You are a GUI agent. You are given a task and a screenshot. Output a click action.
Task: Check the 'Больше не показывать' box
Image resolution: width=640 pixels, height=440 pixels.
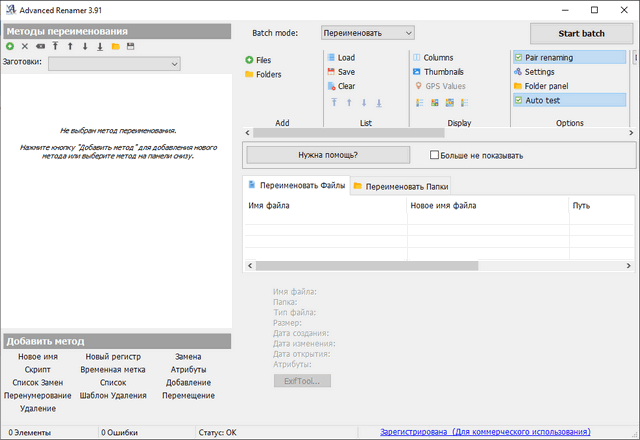(434, 155)
